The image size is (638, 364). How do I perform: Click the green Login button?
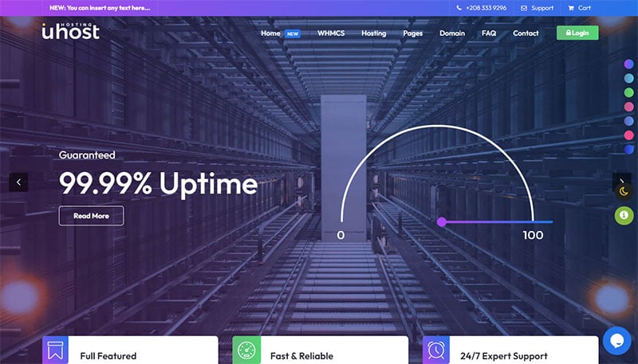coord(577,33)
